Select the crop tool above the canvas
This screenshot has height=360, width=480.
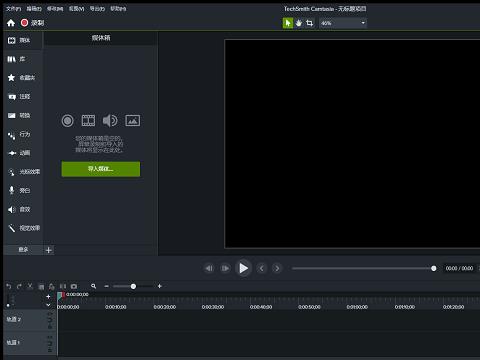click(x=310, y=23)
